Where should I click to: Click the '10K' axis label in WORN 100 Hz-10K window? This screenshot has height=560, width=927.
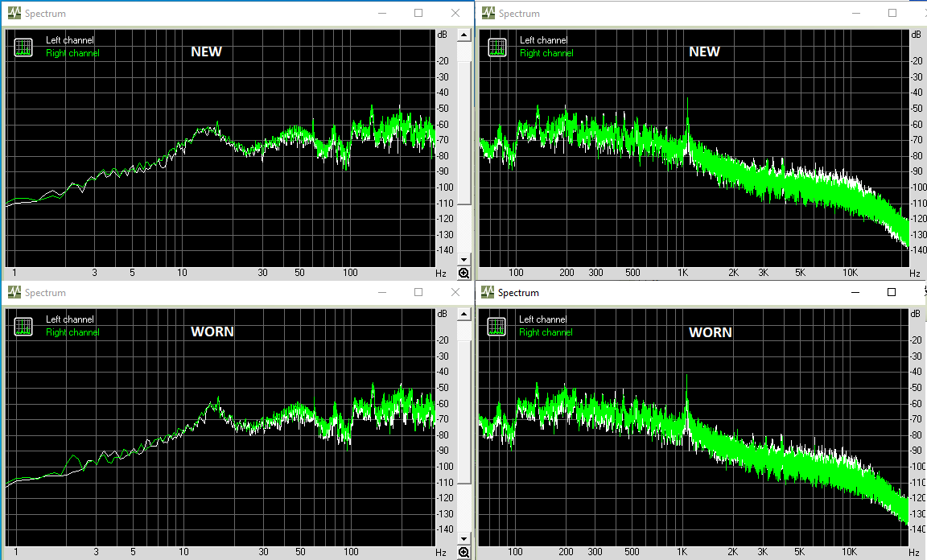point(850,552)
